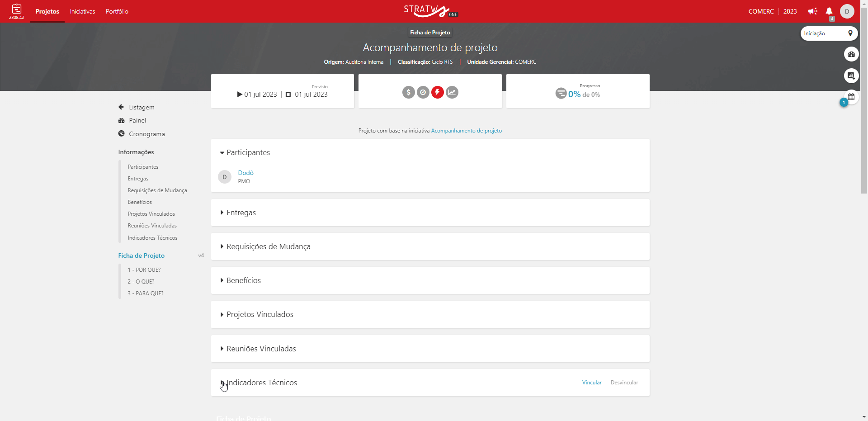Click the dollar cost status icon
This screenshot has height=421, width=868.
tap(408, 92)
